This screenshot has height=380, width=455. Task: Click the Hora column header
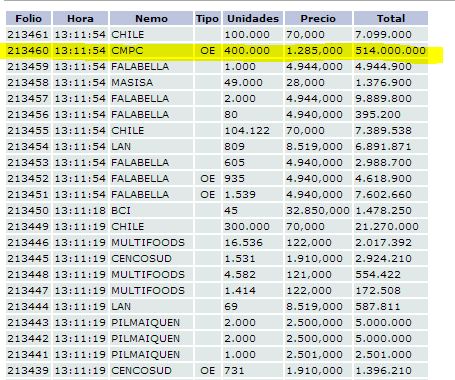coord(80,18)
